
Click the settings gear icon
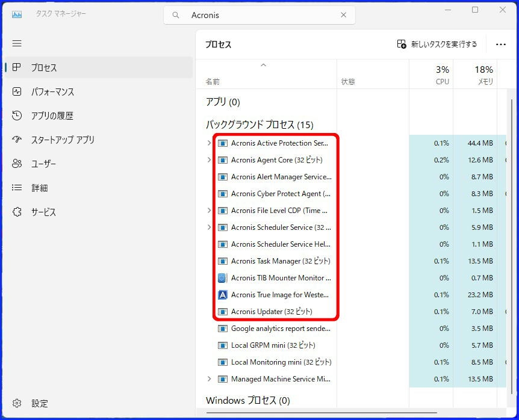(17, 403)
